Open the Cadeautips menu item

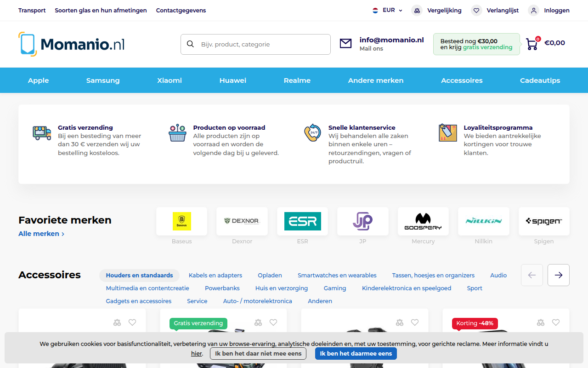tap(540, 80)
